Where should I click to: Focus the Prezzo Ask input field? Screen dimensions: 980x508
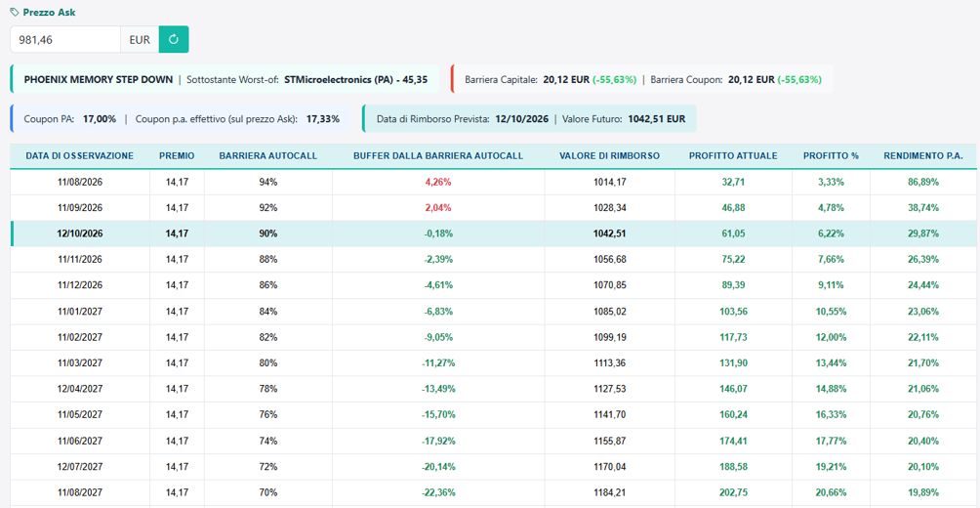(65, 39)
